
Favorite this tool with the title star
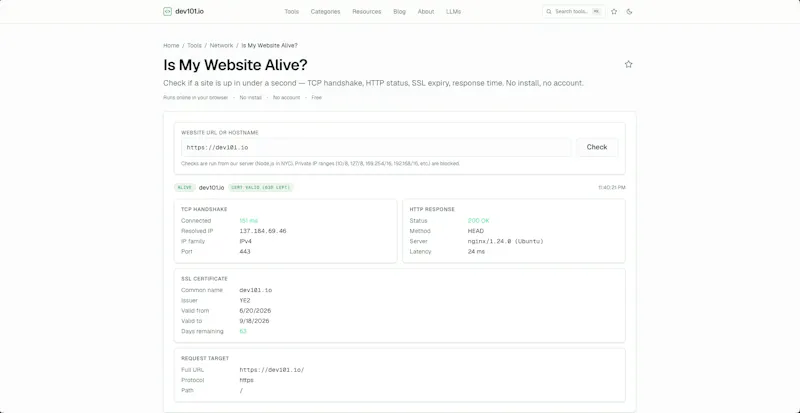tap(629, 64)
